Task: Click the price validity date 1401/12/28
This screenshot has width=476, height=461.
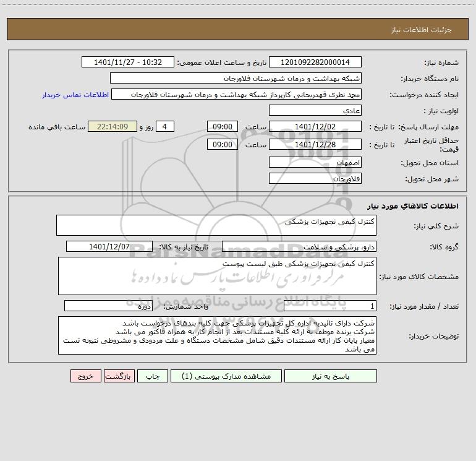Action: [315, 144]
